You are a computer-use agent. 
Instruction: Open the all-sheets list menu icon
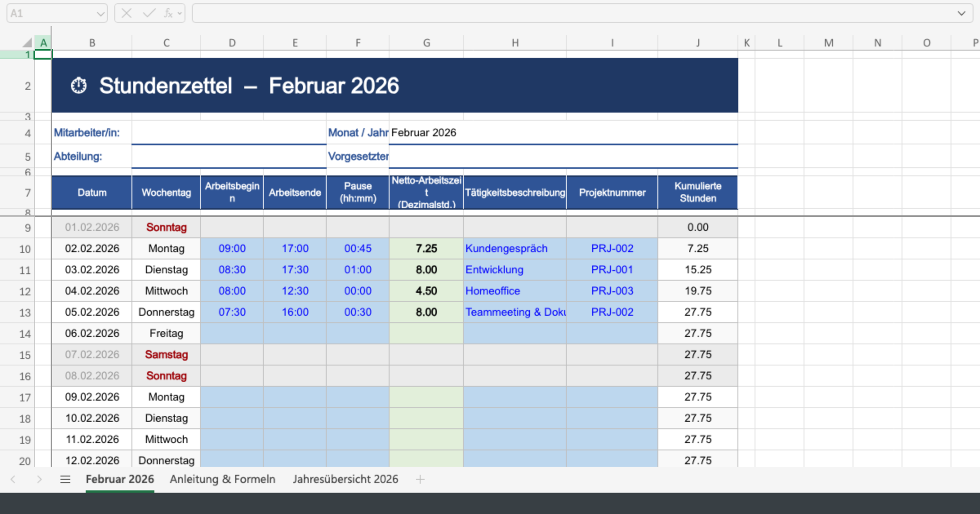[x=65, y=479]
